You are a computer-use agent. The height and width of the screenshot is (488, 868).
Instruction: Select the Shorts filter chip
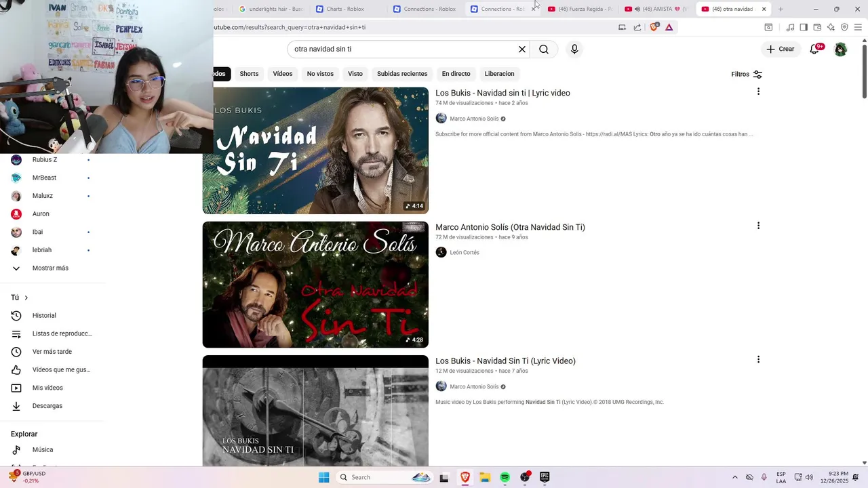coord(249,74)
